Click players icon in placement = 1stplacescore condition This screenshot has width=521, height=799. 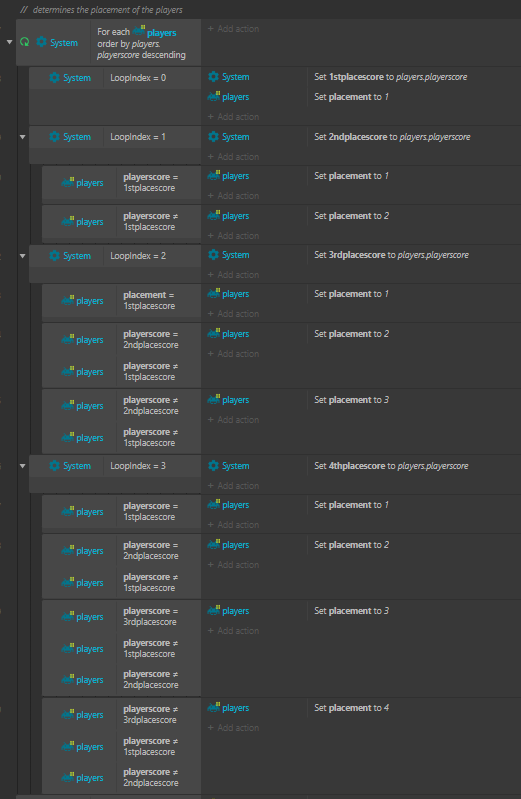tap(68, 300)
